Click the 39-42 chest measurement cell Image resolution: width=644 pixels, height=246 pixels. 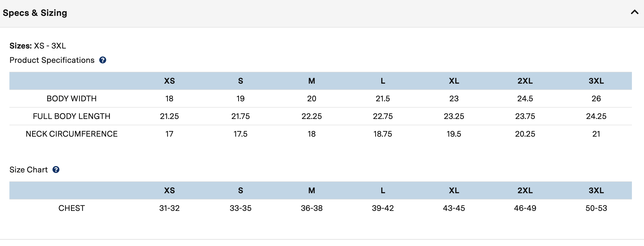tap(382, 208)
